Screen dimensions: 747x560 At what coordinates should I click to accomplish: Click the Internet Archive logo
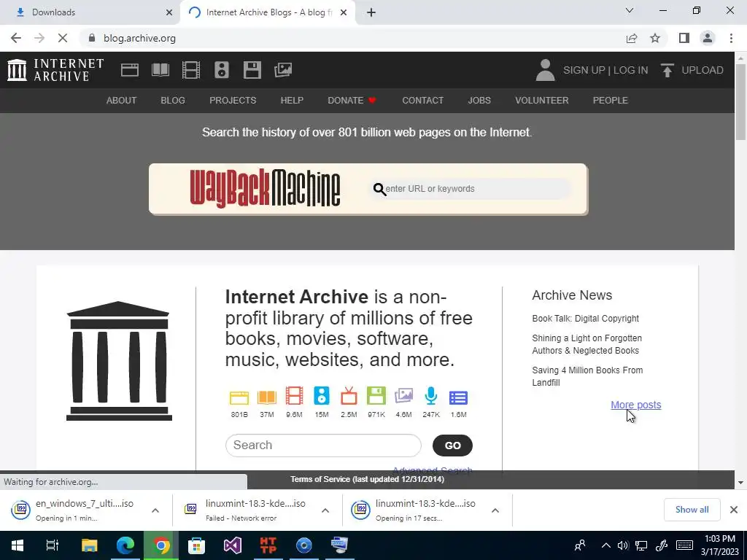coord(55,70)
